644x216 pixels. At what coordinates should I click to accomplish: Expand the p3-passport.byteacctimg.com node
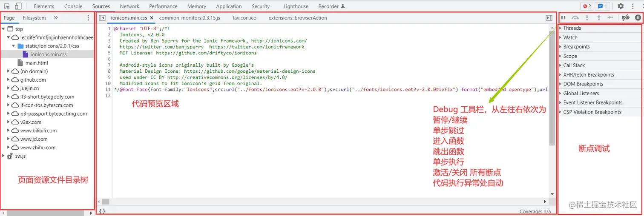pyautogui.click(x=9, y=114)
